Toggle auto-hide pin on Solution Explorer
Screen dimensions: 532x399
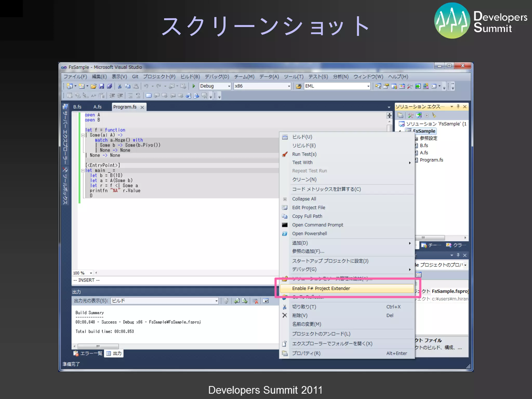pyautogui.click(x=458, y=107)
